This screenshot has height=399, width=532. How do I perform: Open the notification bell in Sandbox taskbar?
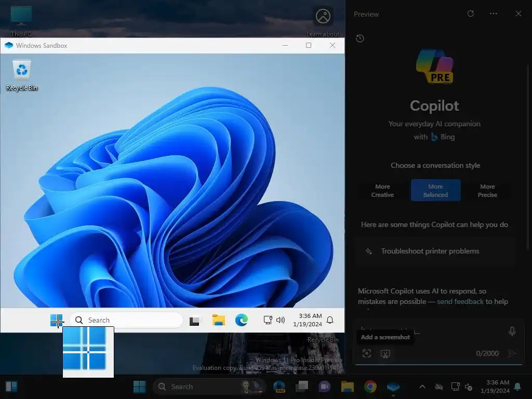[330, 320]
